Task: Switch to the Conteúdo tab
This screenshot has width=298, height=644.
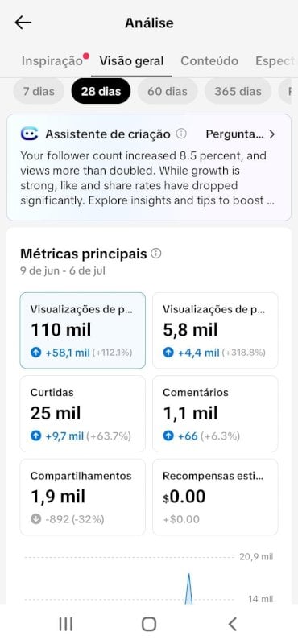Action: click(209, 61)
